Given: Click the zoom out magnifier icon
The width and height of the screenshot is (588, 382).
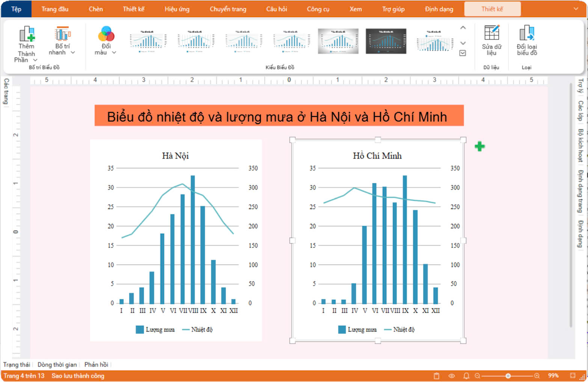Looking at the screenshot, I should (x=477, y=376).
